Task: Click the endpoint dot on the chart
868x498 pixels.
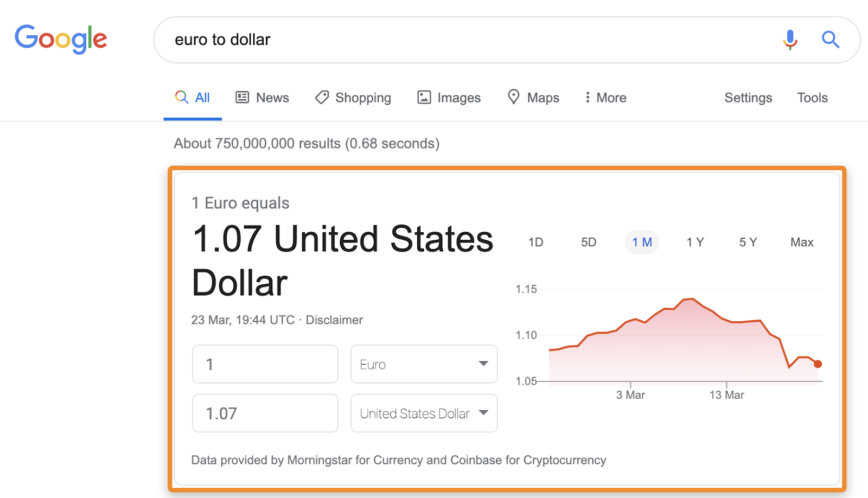Action: (x=818, y=364)
